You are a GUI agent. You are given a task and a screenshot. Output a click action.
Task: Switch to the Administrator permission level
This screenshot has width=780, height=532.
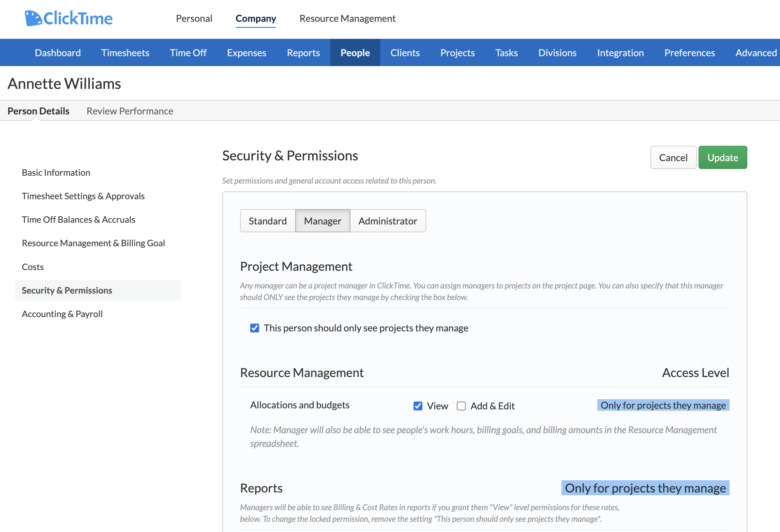[388, 221]
